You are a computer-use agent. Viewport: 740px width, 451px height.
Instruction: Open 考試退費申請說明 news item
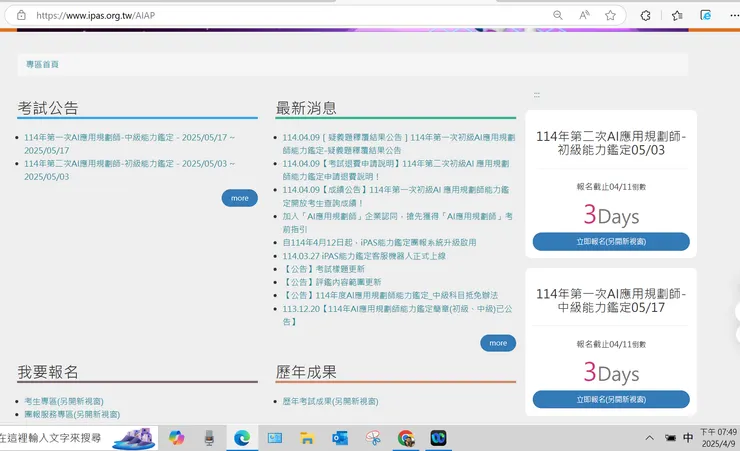tap(396, 170)
